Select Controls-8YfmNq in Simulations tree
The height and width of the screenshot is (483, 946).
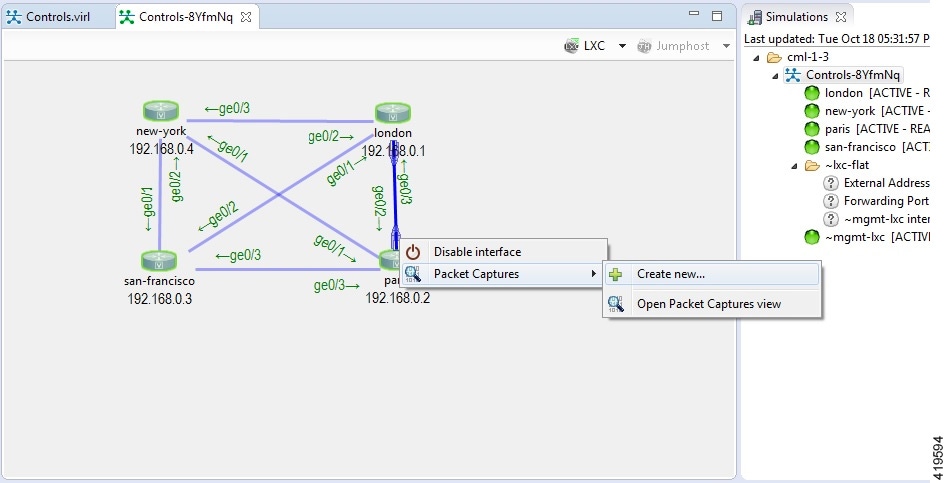pos(852,75)
